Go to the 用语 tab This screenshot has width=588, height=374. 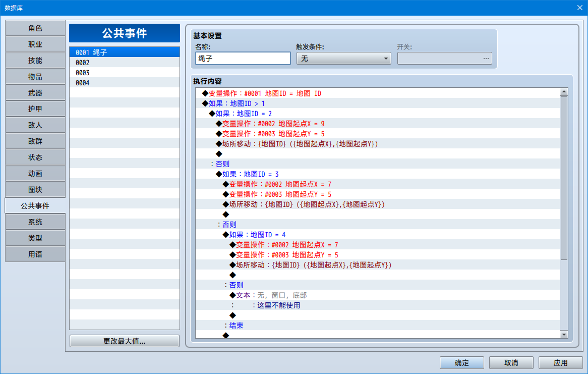pyautogui.click(x=35, y=254)
